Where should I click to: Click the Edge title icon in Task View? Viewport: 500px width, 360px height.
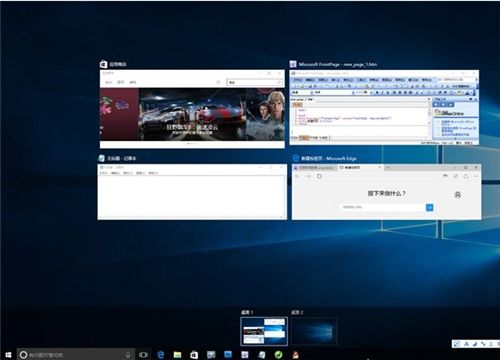[x=295, y=158]
